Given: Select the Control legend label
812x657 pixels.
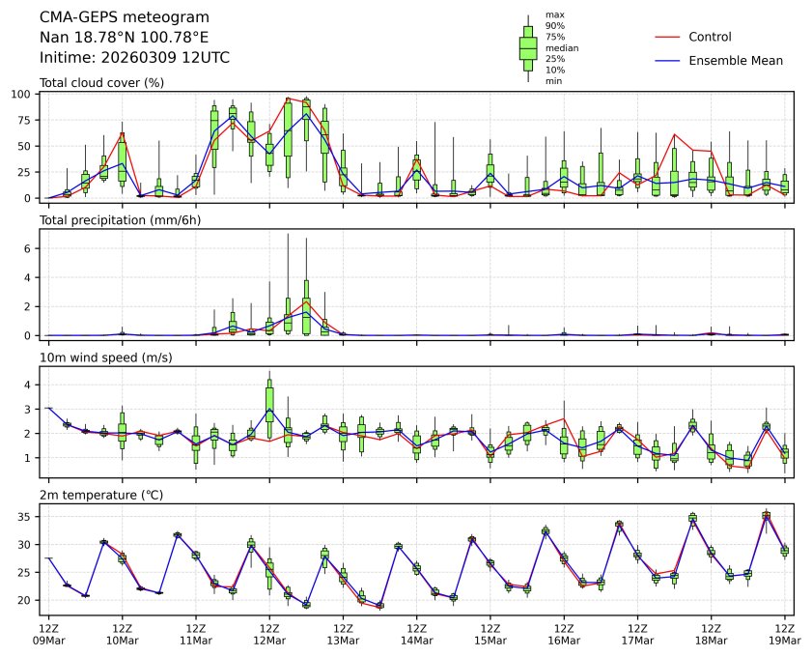Looking at the screenshot, I should (710, 37).
